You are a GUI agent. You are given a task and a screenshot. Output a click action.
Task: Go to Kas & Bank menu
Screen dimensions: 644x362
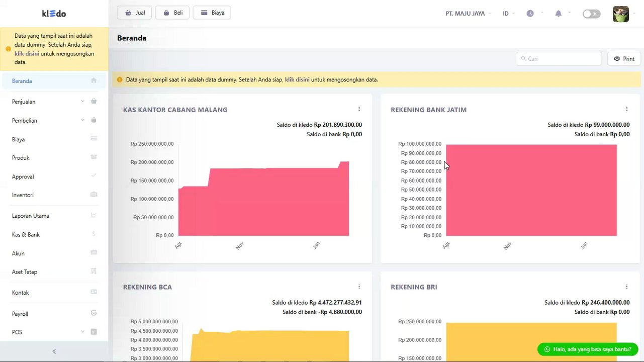[x=54, y=235]
